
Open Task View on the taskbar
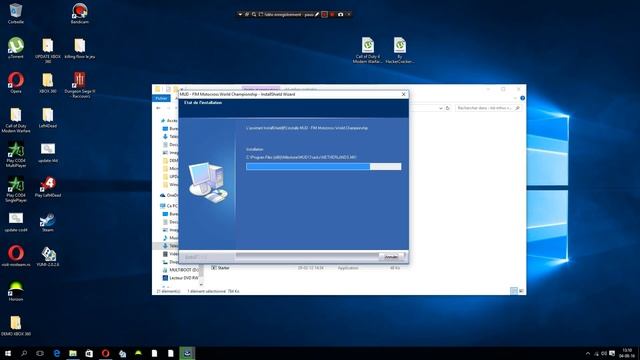pos(40,353)
